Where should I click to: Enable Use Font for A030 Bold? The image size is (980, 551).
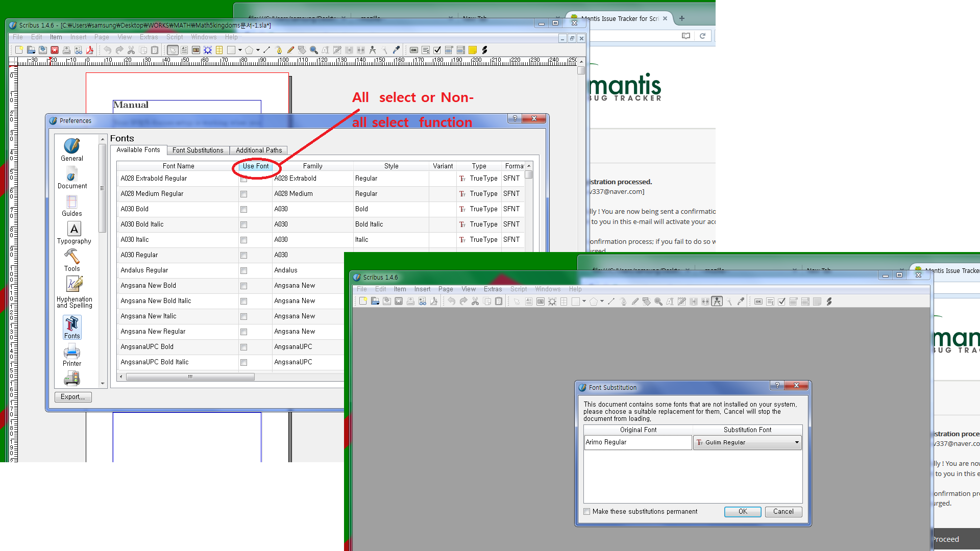243,209
